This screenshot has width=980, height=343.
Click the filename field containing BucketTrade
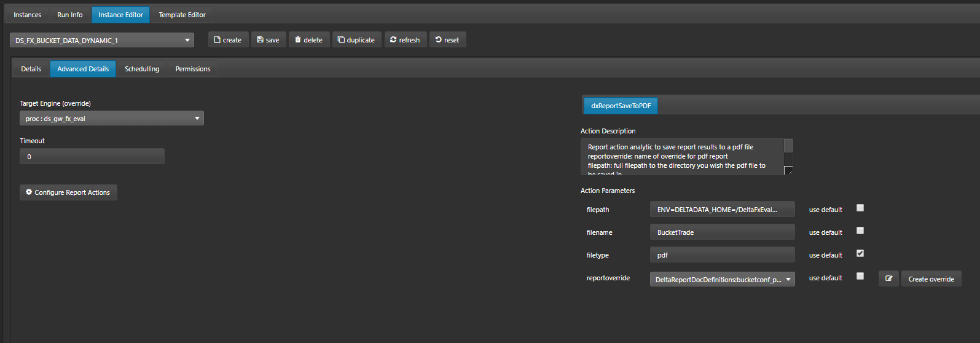coord(722,232)
